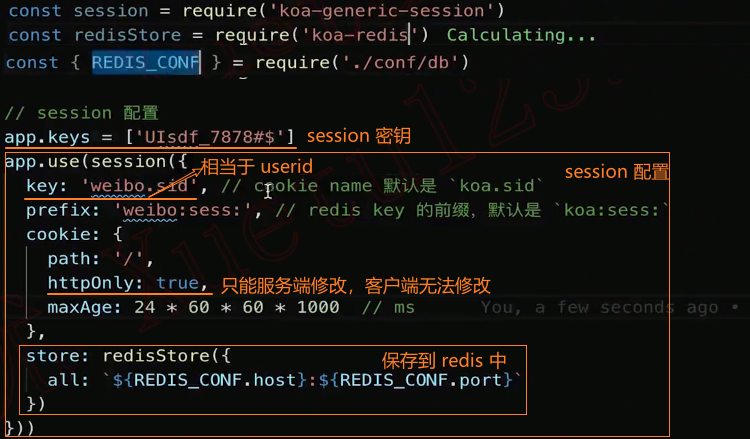The image size is (750, 439).
Task: Click the '相当于 userid' annotation label
Action: click(243, 164)
